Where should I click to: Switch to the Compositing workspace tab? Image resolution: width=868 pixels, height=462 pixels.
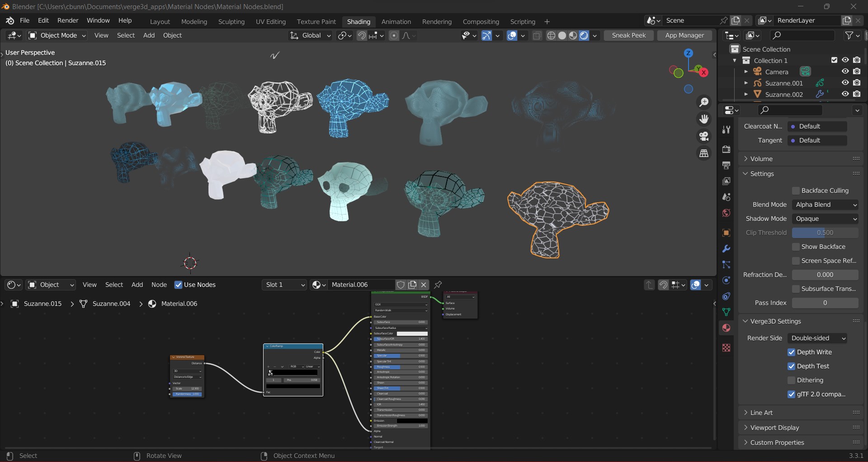click(x=481, y=22)
